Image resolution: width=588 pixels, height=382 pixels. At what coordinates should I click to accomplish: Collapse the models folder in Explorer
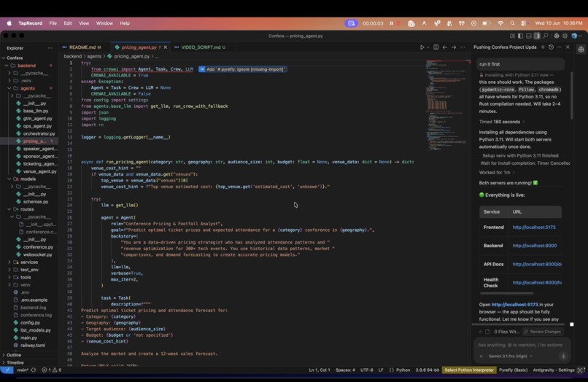coord(28,179)
